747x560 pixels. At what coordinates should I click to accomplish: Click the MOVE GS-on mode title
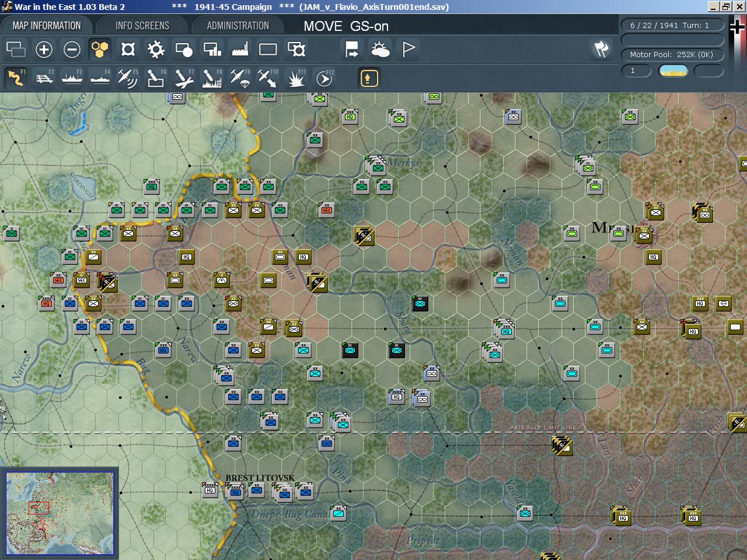pyautogui.click(x=346, y=26)
